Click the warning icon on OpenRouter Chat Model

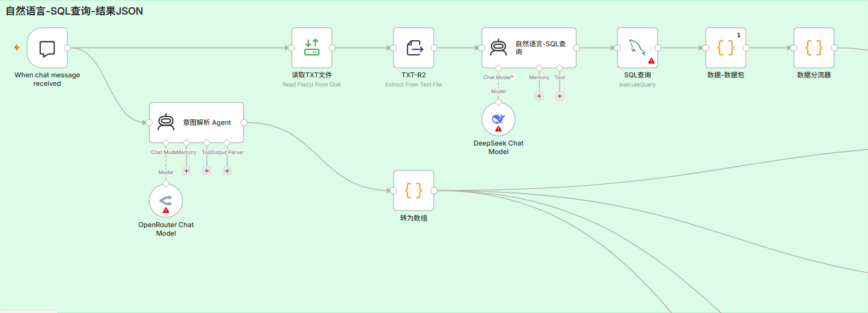pyautogui.click(x=166, y=210)
